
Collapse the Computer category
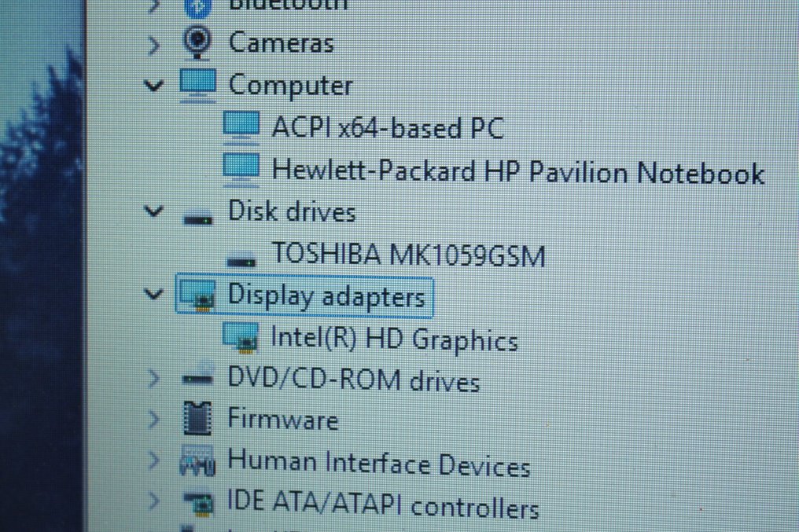click(x=153, y=84)
